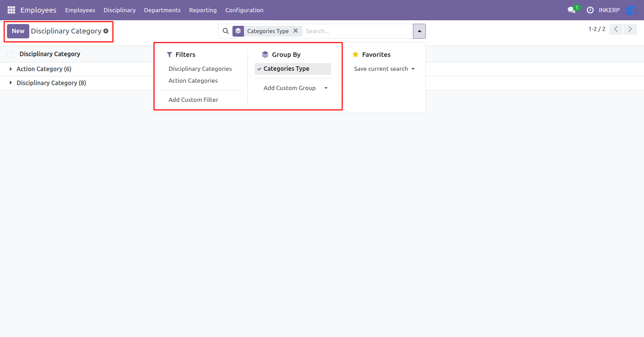The width and height of the screenshot is (644, 337).
Task: Open the Reporting menu
Action: click(203, 10)
